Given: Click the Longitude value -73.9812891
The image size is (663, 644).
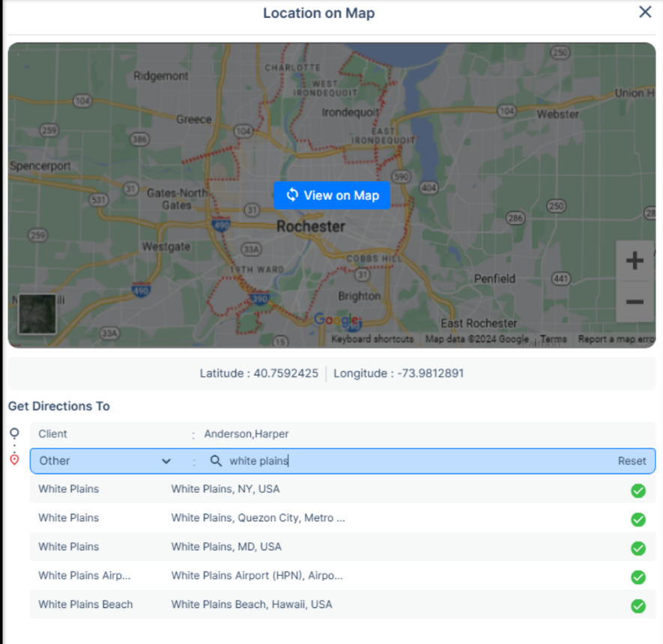Looking at the screenshot, I should click(431, 374).
